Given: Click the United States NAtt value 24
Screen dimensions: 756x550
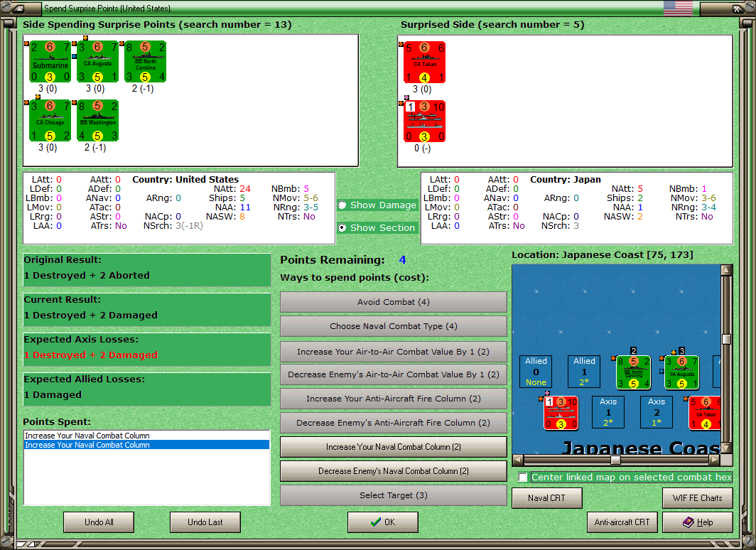Looking at the screenshot, I should coord(245,188).
